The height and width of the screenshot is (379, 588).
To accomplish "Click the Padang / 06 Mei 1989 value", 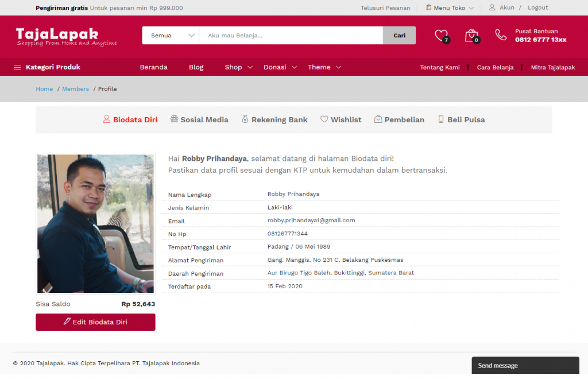I will click(299, 247).
